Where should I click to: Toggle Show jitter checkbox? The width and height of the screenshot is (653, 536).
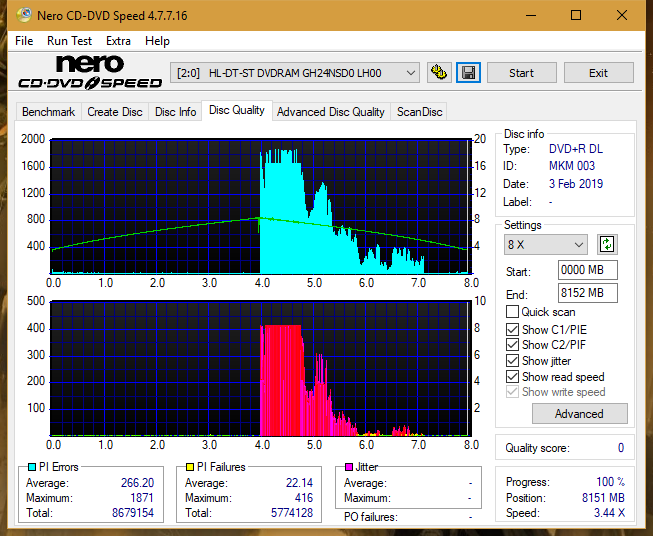pos(512,361)
